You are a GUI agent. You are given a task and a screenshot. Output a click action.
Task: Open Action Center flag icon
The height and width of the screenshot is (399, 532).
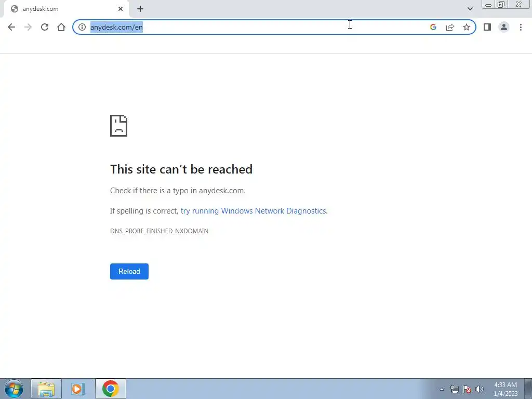click(467, 389)
